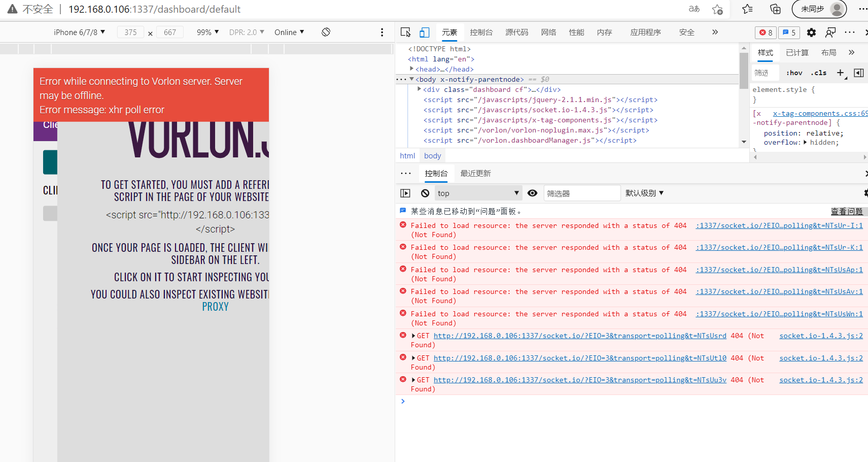Open DevTools settings gear
Image resolution: width=868 pixels, height=462 pixels.
point(811,32)
